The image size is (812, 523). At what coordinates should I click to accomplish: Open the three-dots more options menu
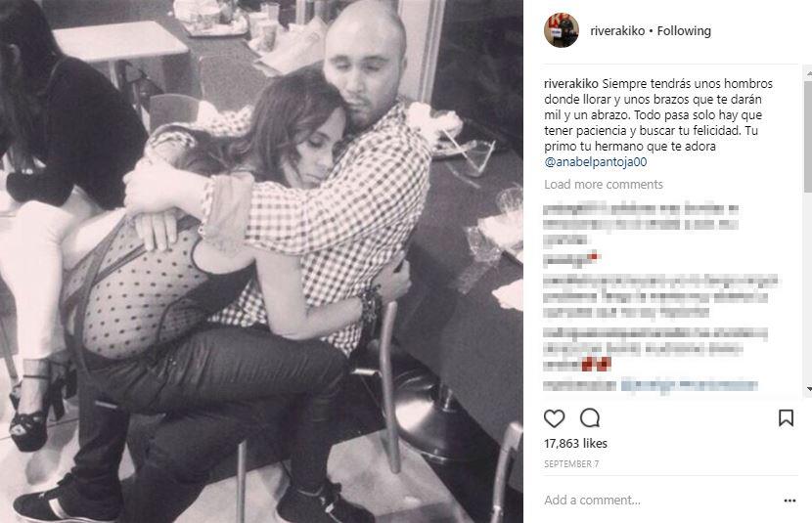789,501
